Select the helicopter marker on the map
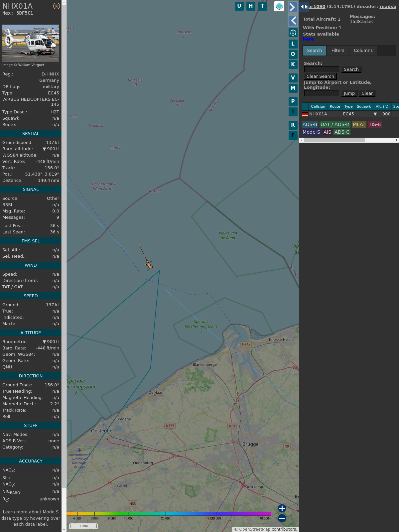The width and height of the screenshot is (399, 532). [149, 265]
